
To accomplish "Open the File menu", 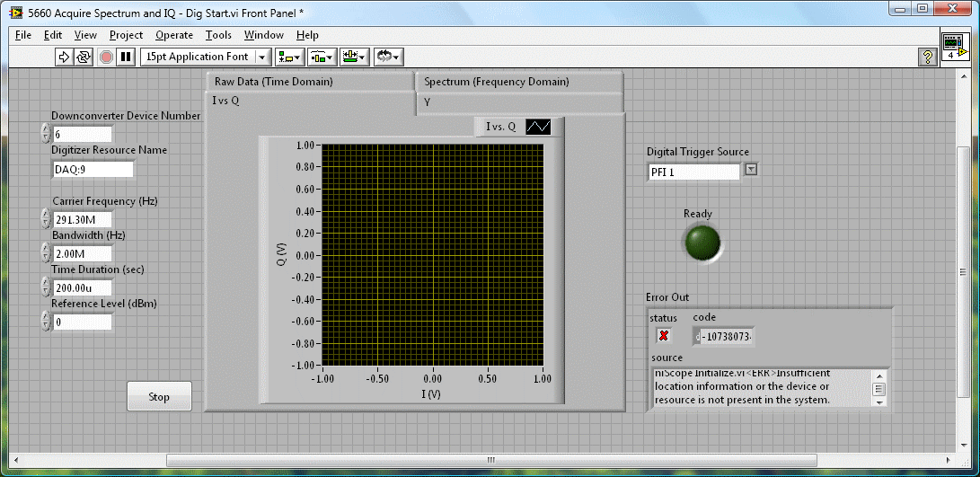I will (23, 35).
